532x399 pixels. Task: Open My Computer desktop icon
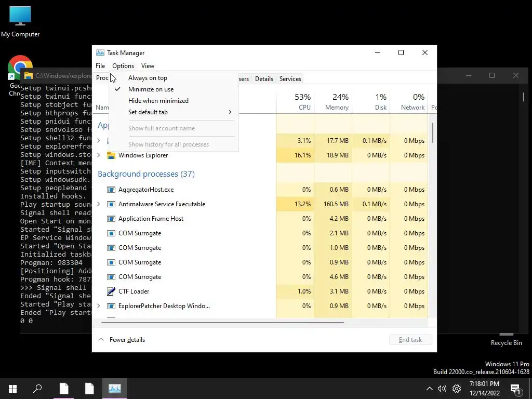pos(20,21)
